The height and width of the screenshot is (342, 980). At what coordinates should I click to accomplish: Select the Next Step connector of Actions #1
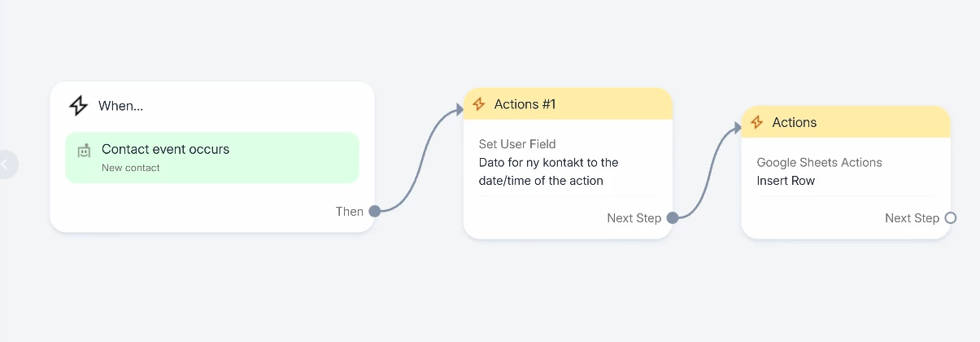tap(672, 218)
